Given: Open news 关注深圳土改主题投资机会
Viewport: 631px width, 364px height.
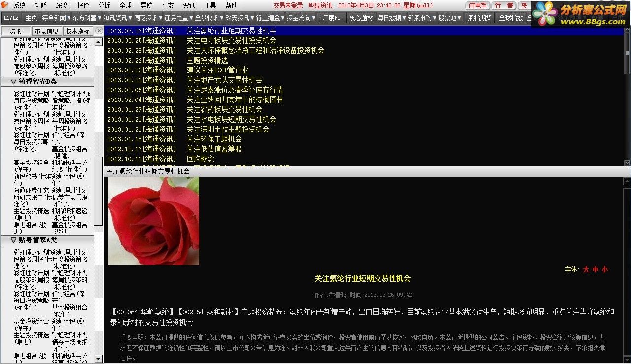Looking at the screenshot, I should [x=228, y=129].
